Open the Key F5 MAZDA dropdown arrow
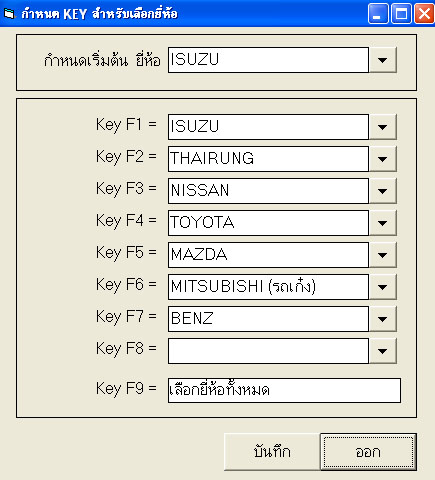The width and height of the screenshot is (435, 480). click(383, 255)
